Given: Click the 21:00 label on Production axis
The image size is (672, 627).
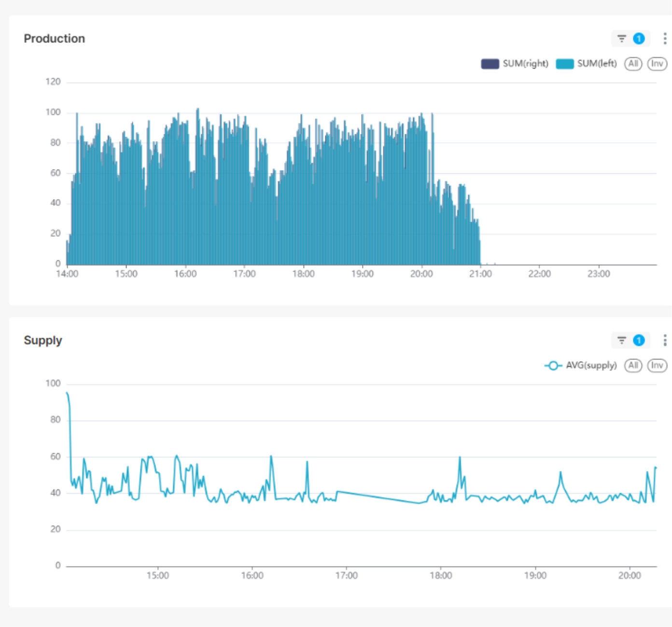Looking at the screenshot, I should pos(480,274).
